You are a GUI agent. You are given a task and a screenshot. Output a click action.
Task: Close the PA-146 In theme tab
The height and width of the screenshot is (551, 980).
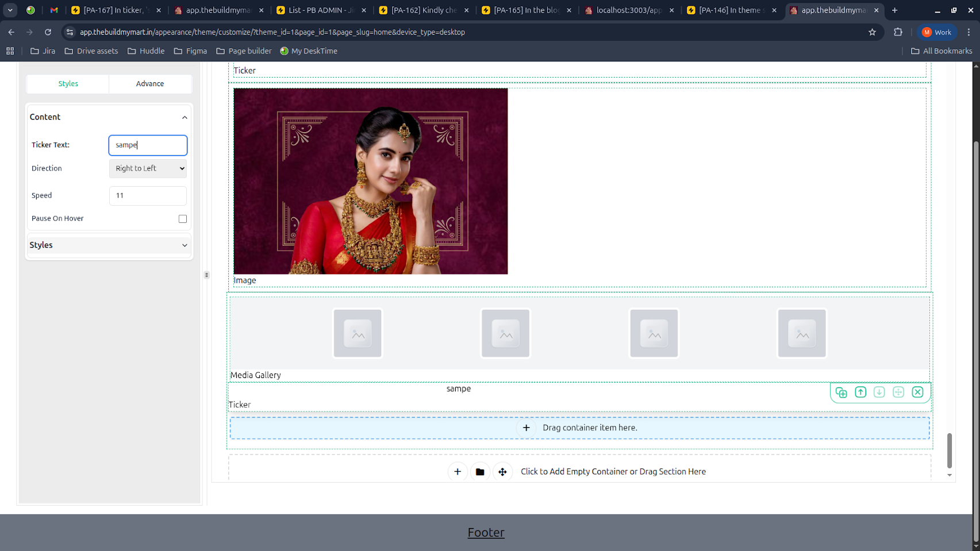coord(774,10)
